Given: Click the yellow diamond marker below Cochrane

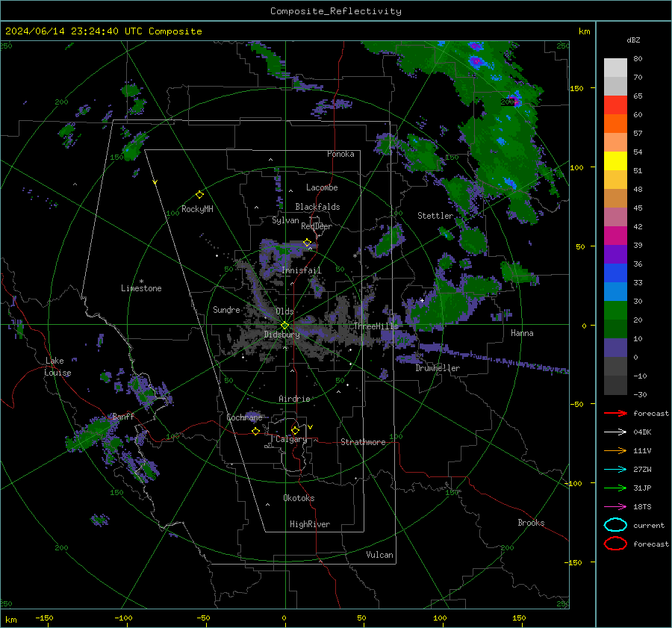Looking at the screenshot, I should (x=255, y=432).
